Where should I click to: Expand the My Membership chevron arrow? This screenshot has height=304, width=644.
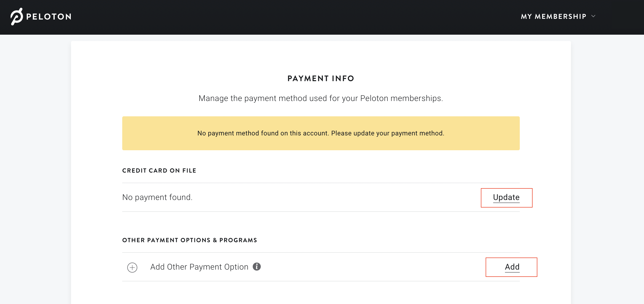coord(593,16)
